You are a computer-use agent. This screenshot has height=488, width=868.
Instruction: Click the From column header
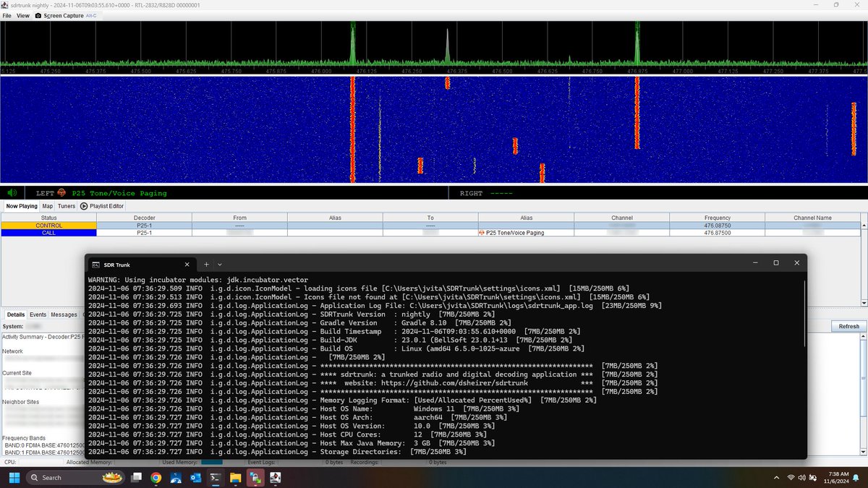[239, 218]
